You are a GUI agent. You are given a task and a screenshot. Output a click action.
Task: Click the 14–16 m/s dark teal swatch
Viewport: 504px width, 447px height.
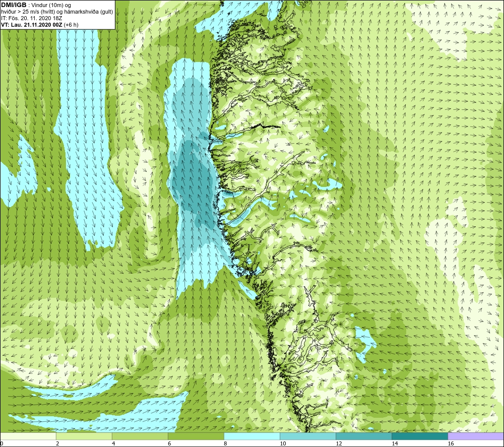click(x=419, y=436)
